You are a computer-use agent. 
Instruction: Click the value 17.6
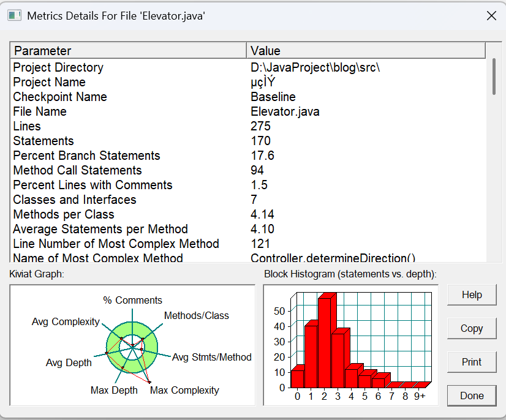tap(262, 156)
